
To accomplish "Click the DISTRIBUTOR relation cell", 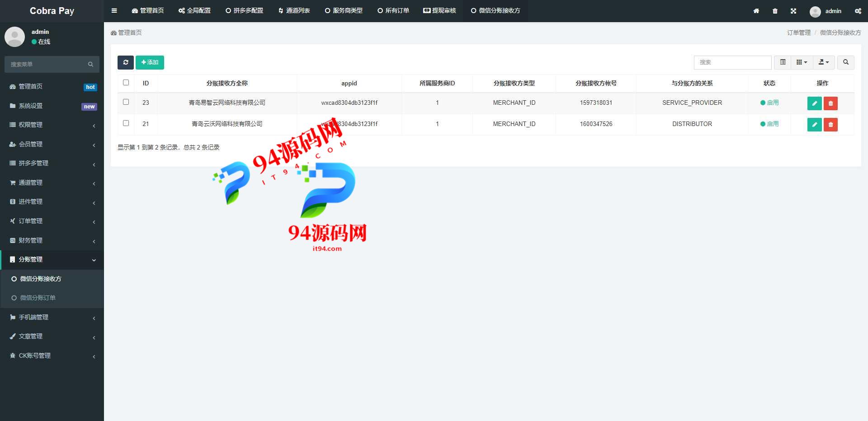I will coord(692,124).
